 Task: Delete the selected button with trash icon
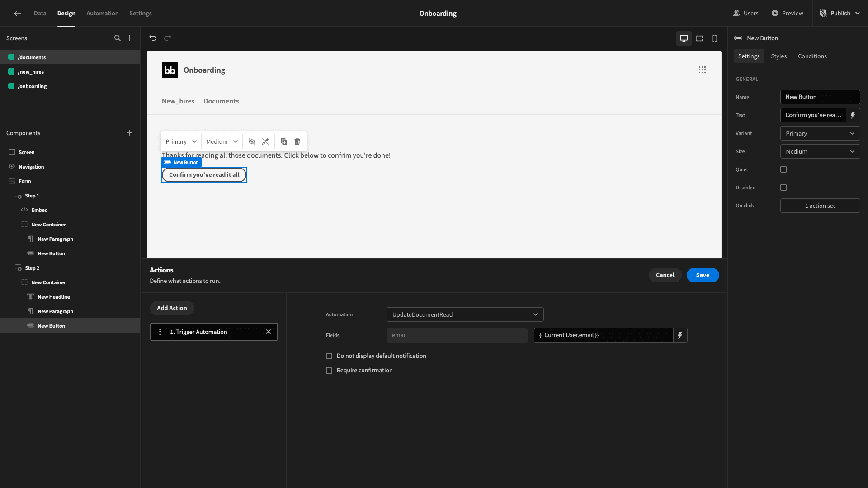pos(297,142)
